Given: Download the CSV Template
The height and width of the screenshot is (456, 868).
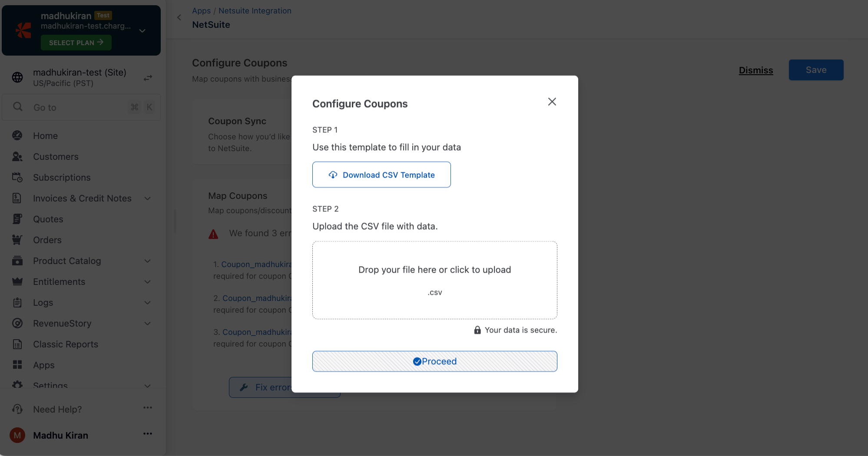Looking at the screenshot, I should pos(381,175).
